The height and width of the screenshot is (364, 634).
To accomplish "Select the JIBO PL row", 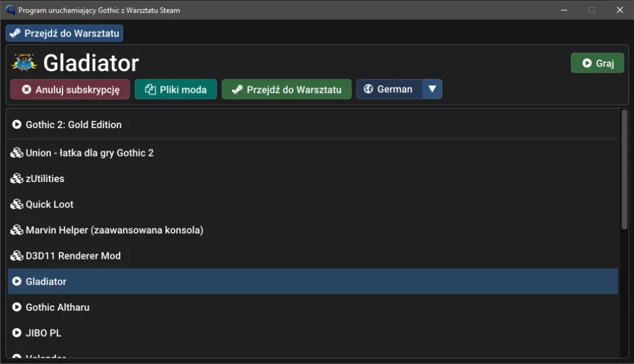I will coord(313,333).
